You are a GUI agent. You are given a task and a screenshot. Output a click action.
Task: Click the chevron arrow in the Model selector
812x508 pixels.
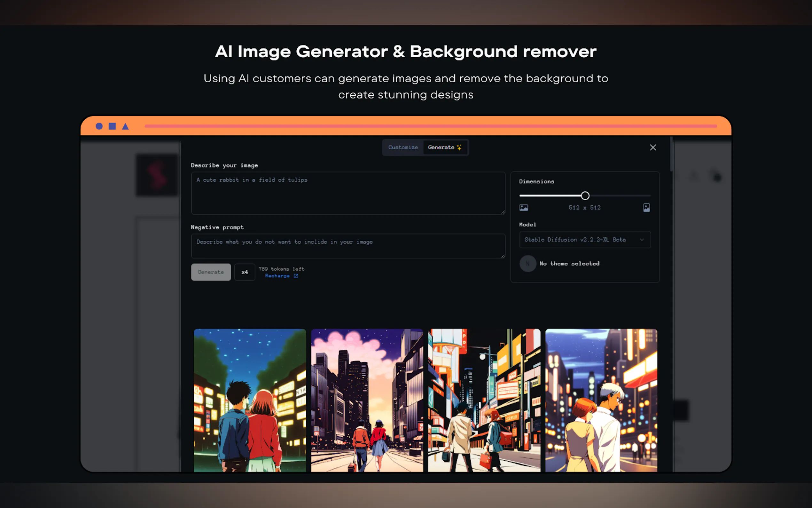coord(642,240)
